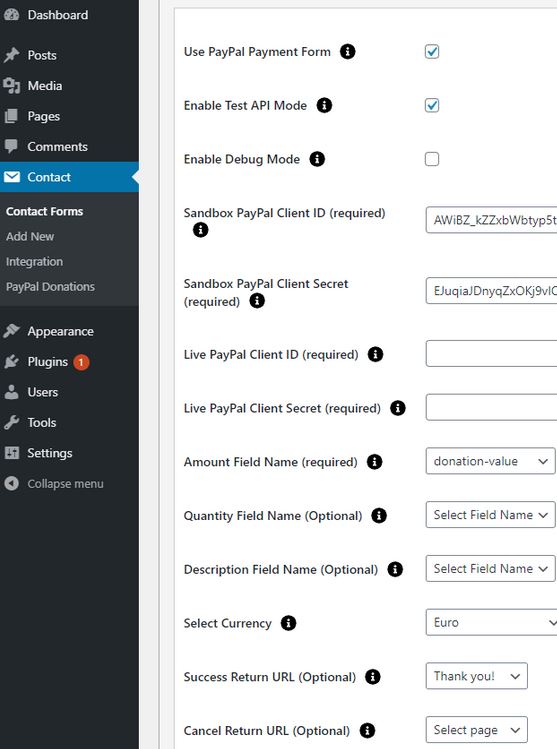Open the Euro currency dropdown
The width and height of the screenshot is (557, 749).
(492, 622)
